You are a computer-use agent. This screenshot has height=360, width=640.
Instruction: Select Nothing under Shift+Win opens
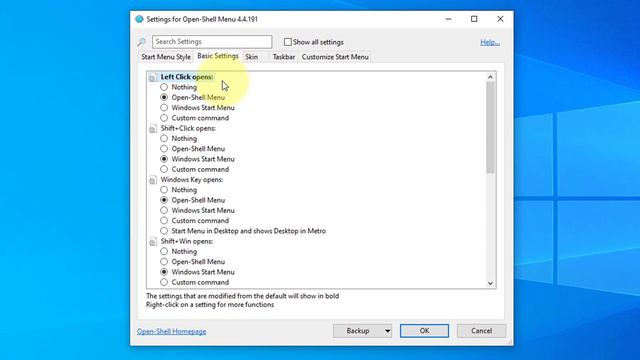point(164,251)
